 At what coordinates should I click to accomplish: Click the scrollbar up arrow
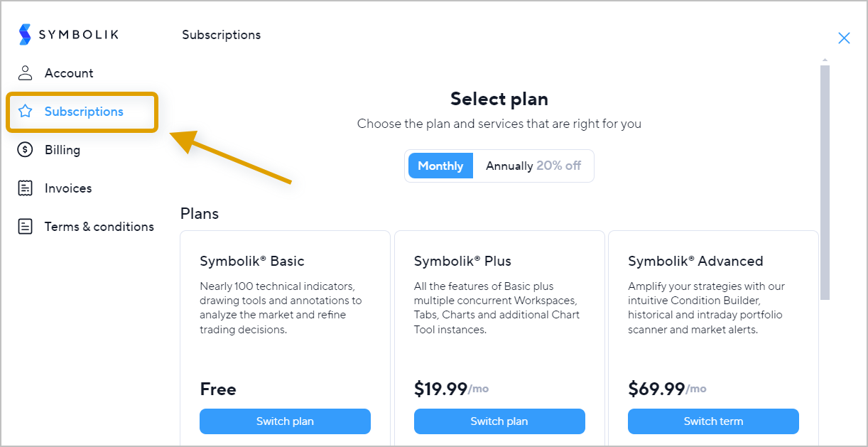pos(825,60)
